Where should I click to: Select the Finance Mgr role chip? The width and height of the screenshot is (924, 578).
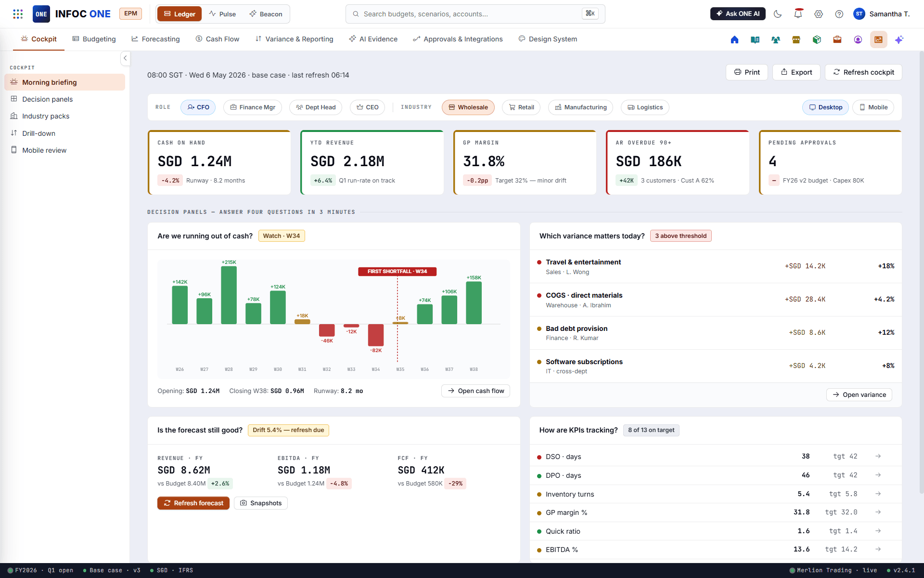(252, 107)
